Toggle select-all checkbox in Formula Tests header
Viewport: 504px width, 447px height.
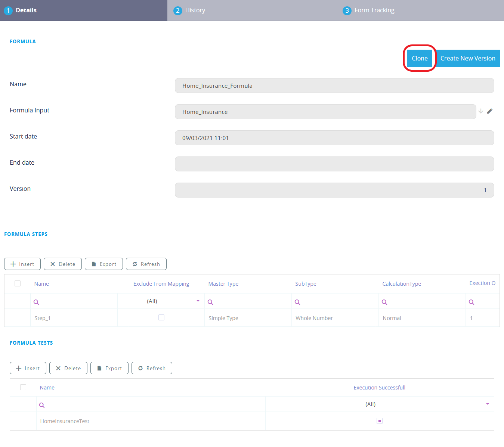point(23,387)
